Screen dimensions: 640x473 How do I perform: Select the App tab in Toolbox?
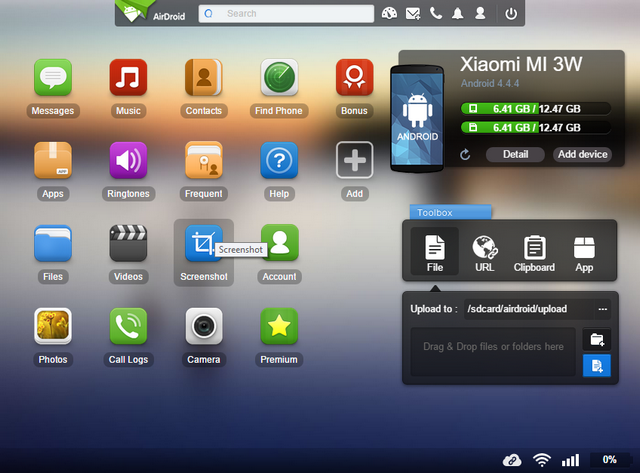(x=584, y=252)
